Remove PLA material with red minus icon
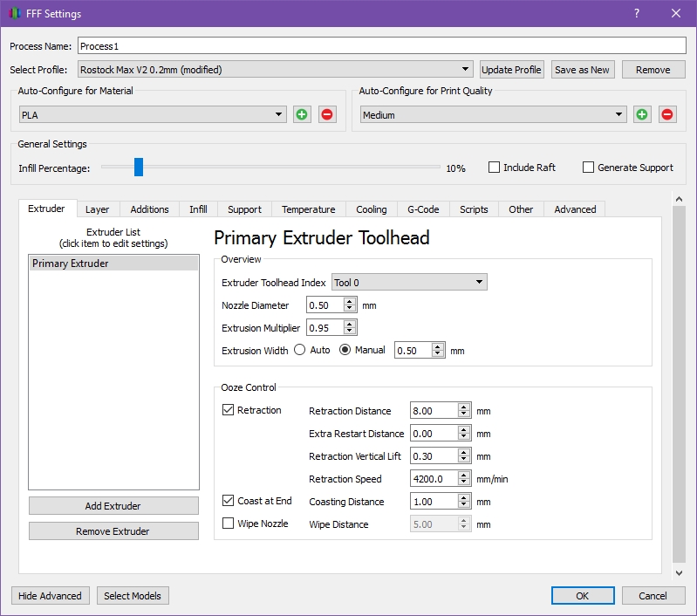Viewport: 697px width, 616px height. [x=327, y=114]
